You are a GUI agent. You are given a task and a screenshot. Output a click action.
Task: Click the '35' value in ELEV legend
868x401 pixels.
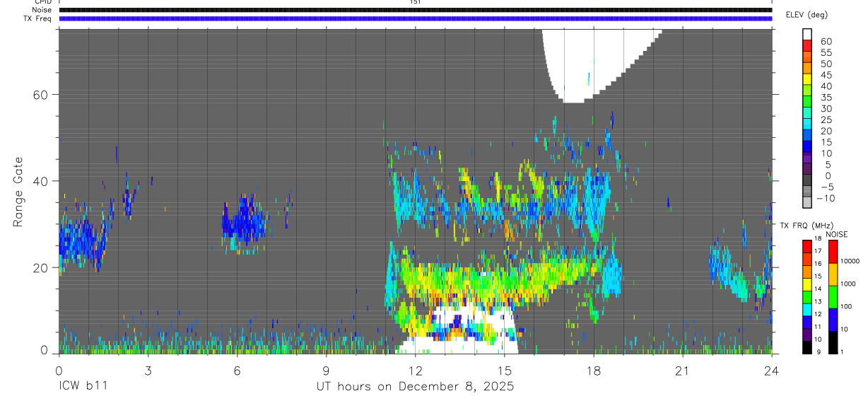click(x=826, y=98)
